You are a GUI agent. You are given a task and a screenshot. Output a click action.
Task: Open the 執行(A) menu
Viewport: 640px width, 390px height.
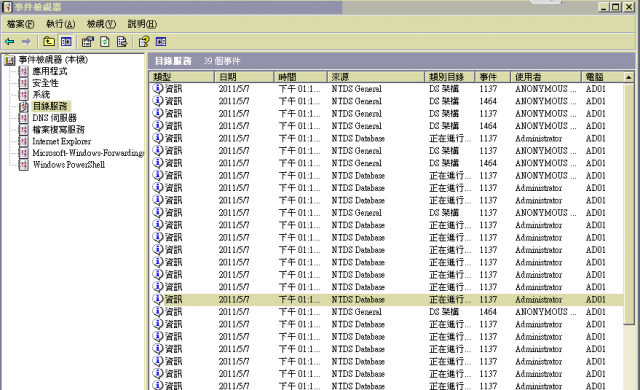pyautogui.click(x=60, y=24)
